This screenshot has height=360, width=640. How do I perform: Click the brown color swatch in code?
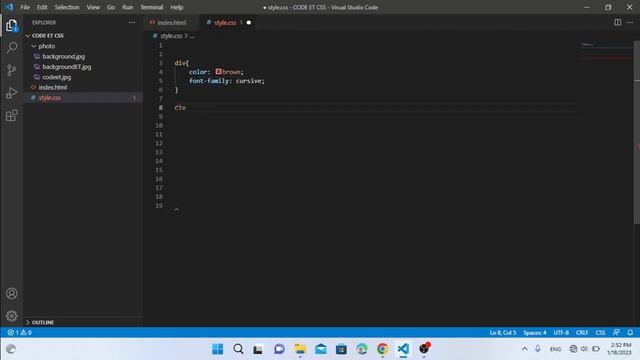tap(218, 72)
